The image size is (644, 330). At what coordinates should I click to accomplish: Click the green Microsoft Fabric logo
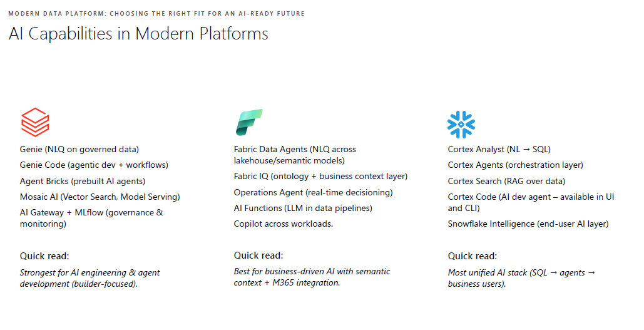[249, 122]
